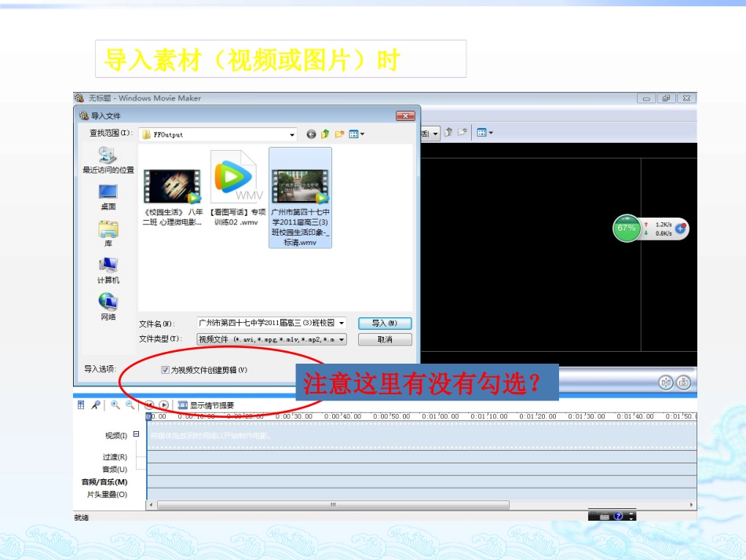
Task: Play the timeline
Action: (163, 405)
